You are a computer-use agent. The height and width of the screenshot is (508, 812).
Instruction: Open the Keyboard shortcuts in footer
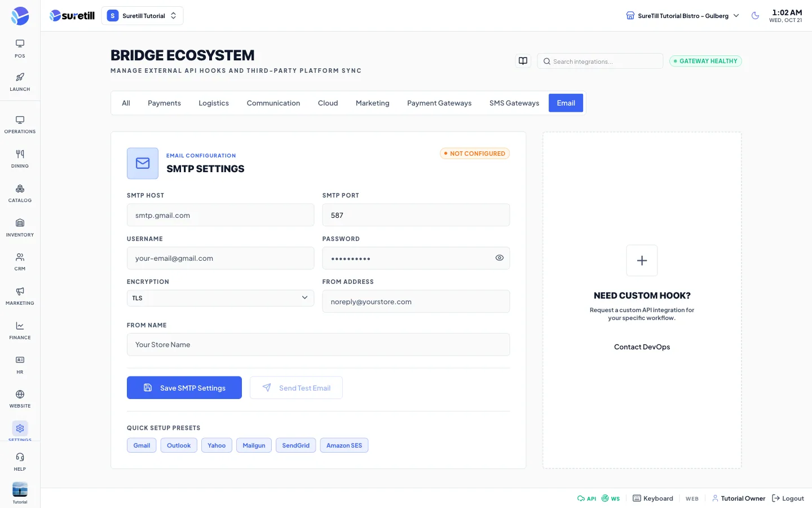click(653, 498)
